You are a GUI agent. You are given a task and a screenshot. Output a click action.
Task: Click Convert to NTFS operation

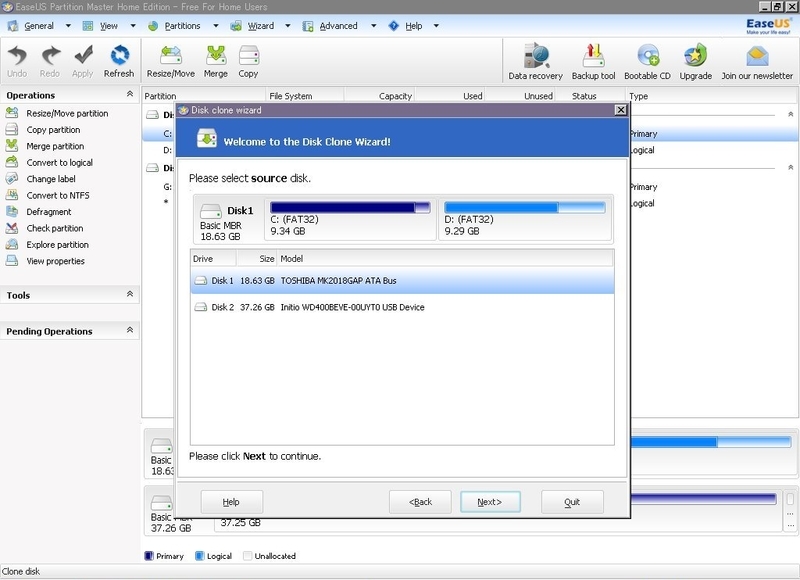47,195
